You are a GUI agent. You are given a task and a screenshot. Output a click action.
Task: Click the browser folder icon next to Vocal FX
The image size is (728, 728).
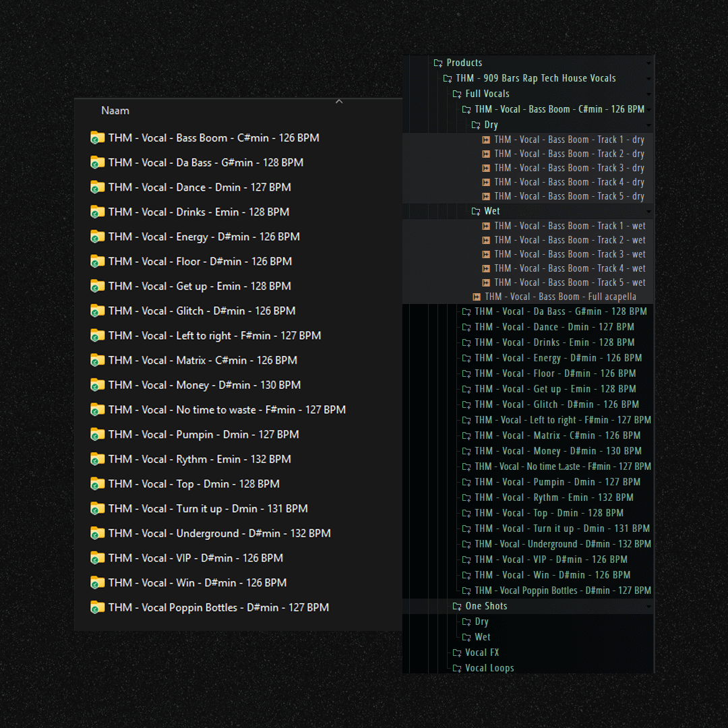tap(457, 653)
